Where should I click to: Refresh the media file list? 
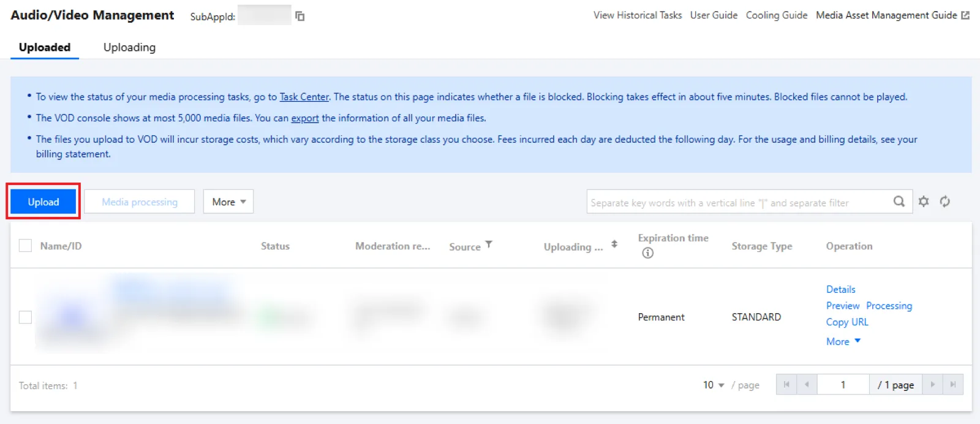[945, 202]
